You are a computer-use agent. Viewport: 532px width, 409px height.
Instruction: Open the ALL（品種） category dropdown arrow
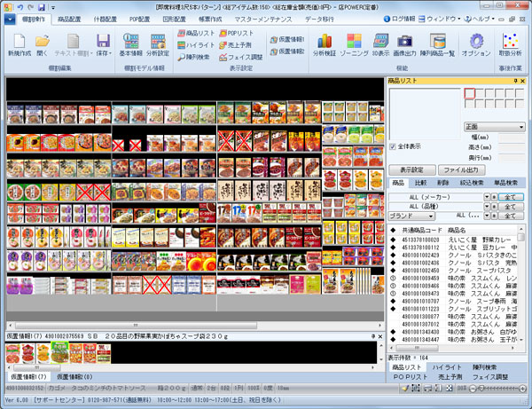click(487, 207)
